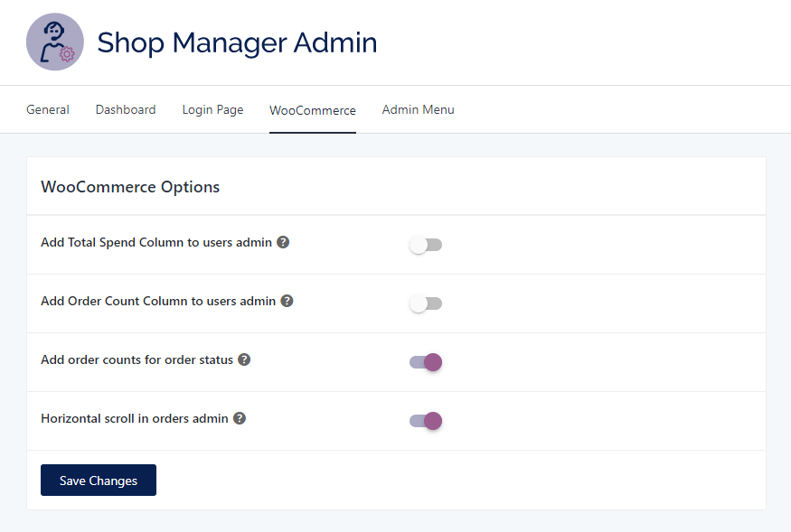Switch to the Dashboard tab
This screenshot has width=791, height=532.
[x=126, y=109]
